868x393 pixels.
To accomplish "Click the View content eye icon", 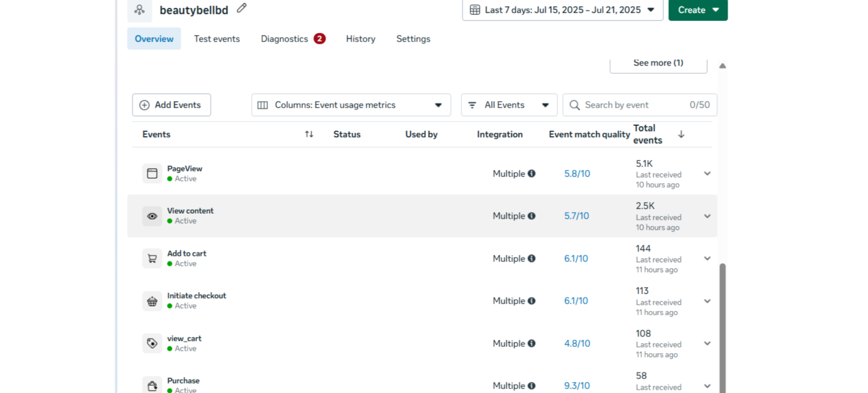I will pyautogui.click(x=152, y=216).
